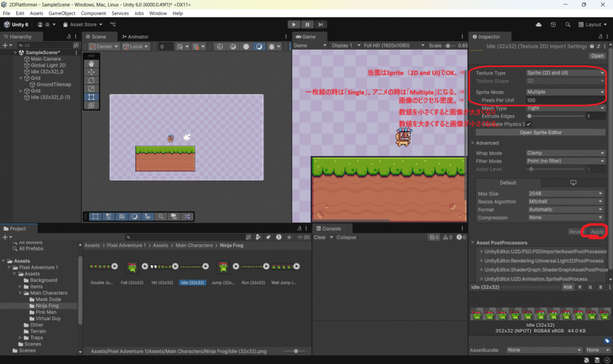Adjust the Game view Scale slider
This screenshot has width=613, height=364.
point(449,45)
